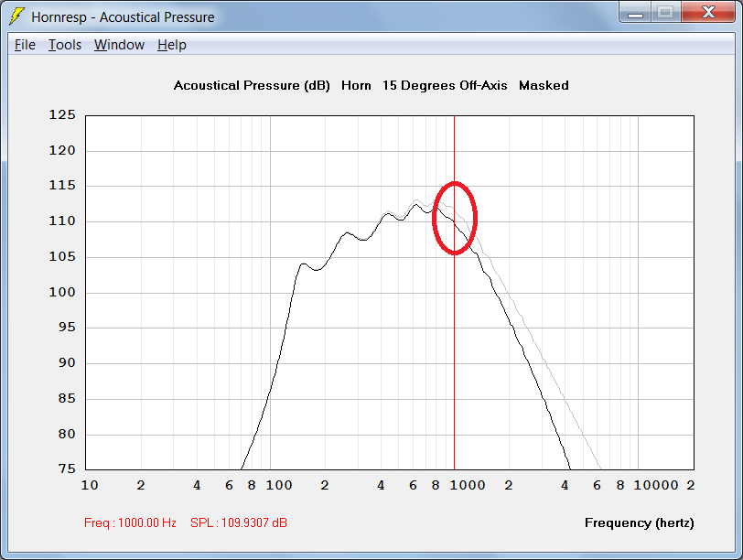
Task: Open the File menu
Action: [25, 45]
